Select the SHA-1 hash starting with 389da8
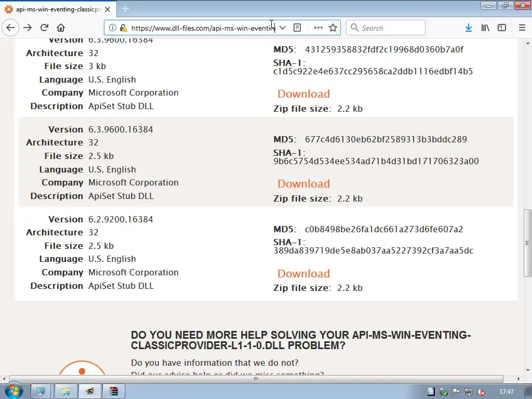The image size is (532, 399). point(373,251)
